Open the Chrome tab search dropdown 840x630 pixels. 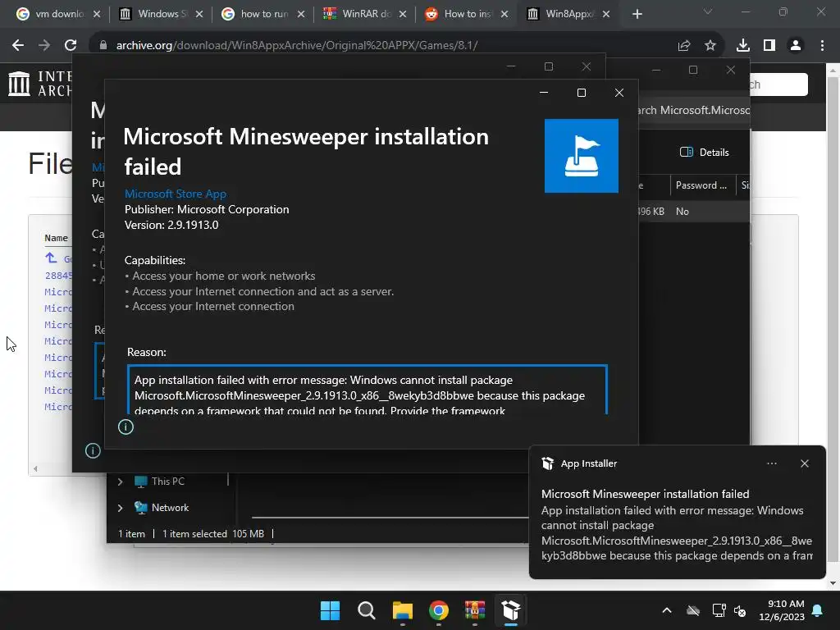click(708, 11)
